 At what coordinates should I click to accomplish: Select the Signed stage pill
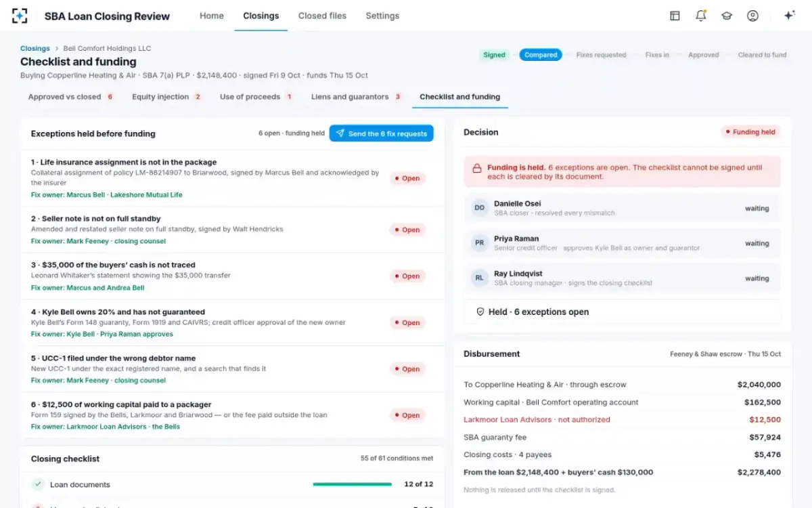495,55
